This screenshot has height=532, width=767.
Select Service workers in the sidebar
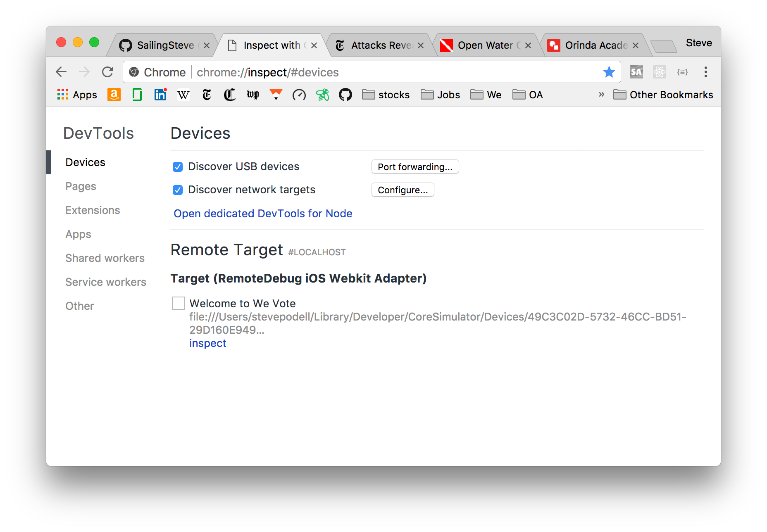(x=106, y=282)
